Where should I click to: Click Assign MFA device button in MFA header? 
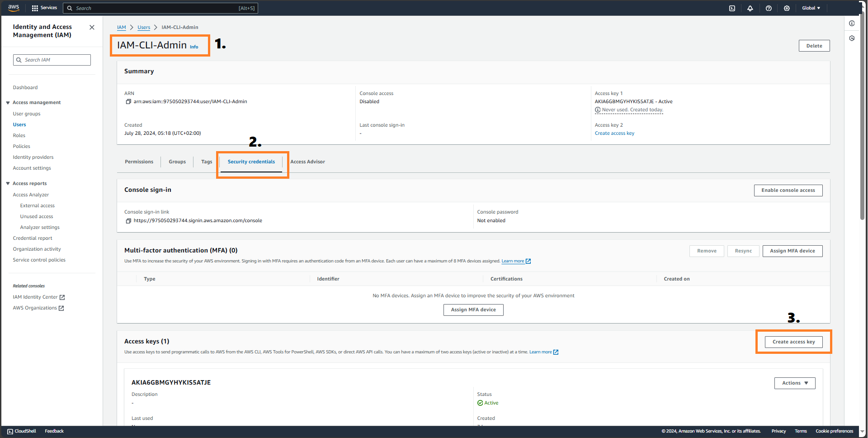click(x=793, y=251)
